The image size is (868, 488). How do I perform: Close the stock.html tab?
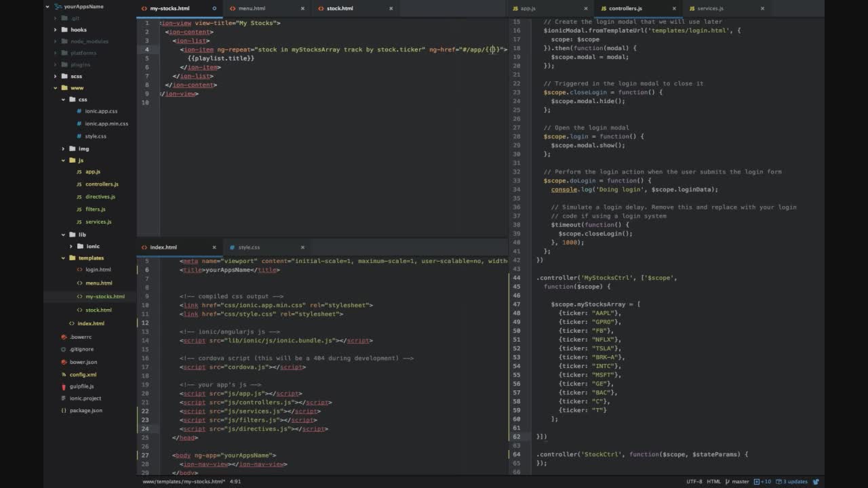tap(390, 8)
